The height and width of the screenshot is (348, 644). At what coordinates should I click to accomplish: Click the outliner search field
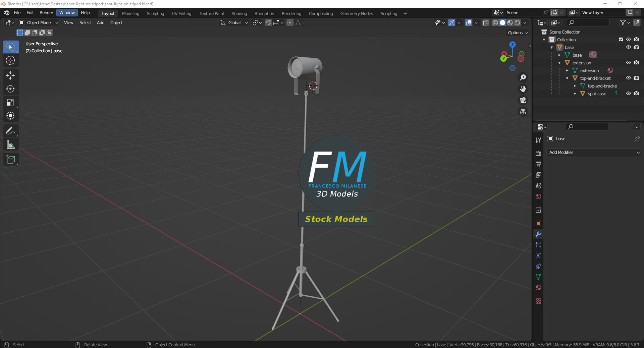coord(588,23)
